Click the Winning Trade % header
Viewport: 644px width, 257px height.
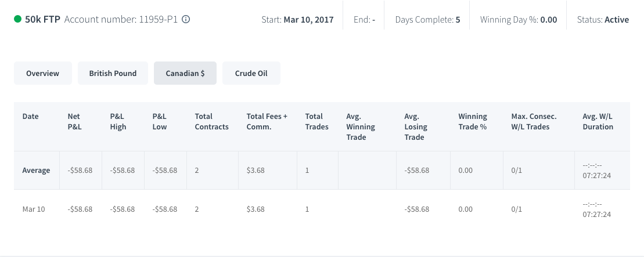point(473,121)
